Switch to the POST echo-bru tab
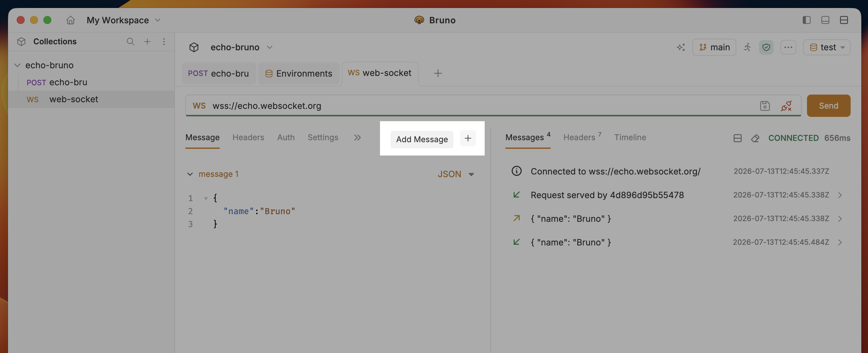 pyautogui.click(x=219, y=73)
